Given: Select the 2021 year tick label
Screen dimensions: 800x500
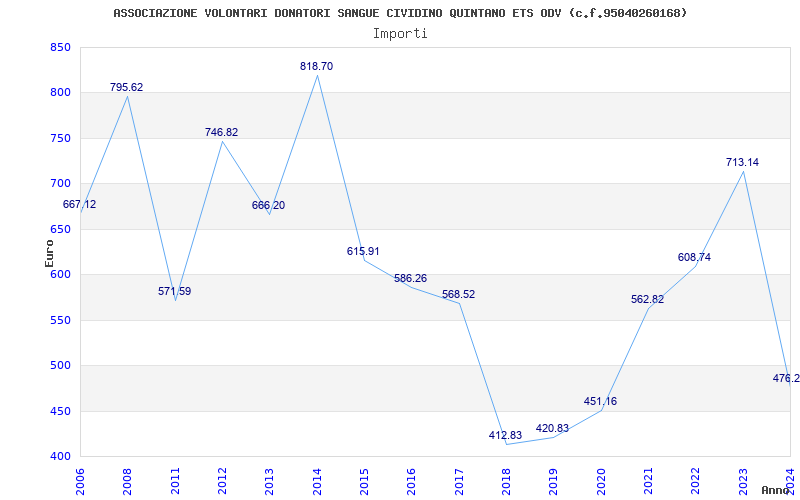Looking at the screenshot, I should pyautogui.click(x=648, y=480).
